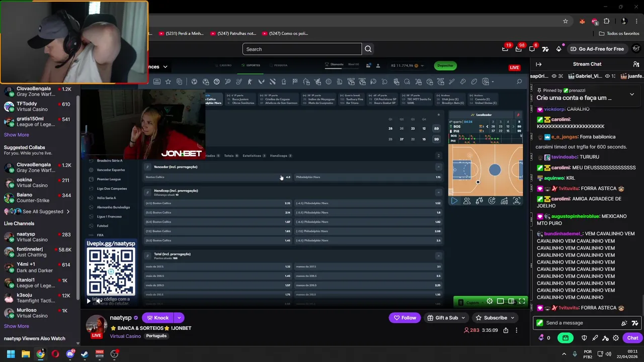Click the Chat send button
The height and width of the screenshot is (362, 644).
coord(632,338)
